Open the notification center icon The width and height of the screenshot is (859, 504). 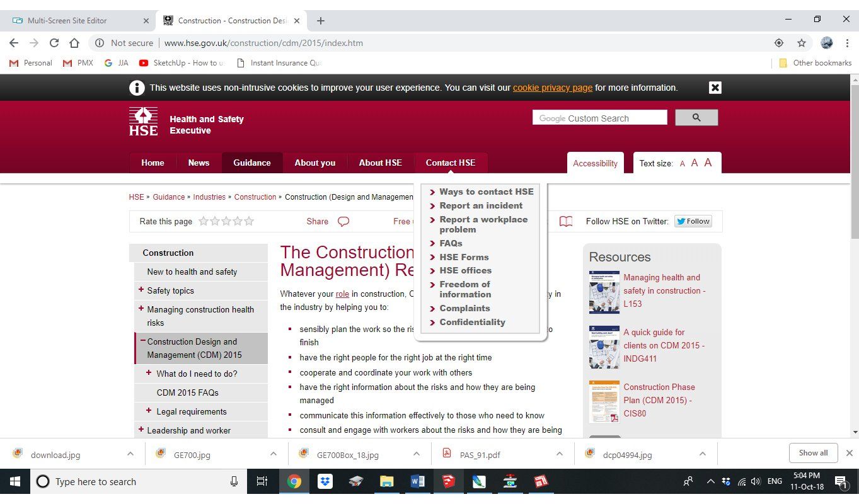[x=841, y=483]
